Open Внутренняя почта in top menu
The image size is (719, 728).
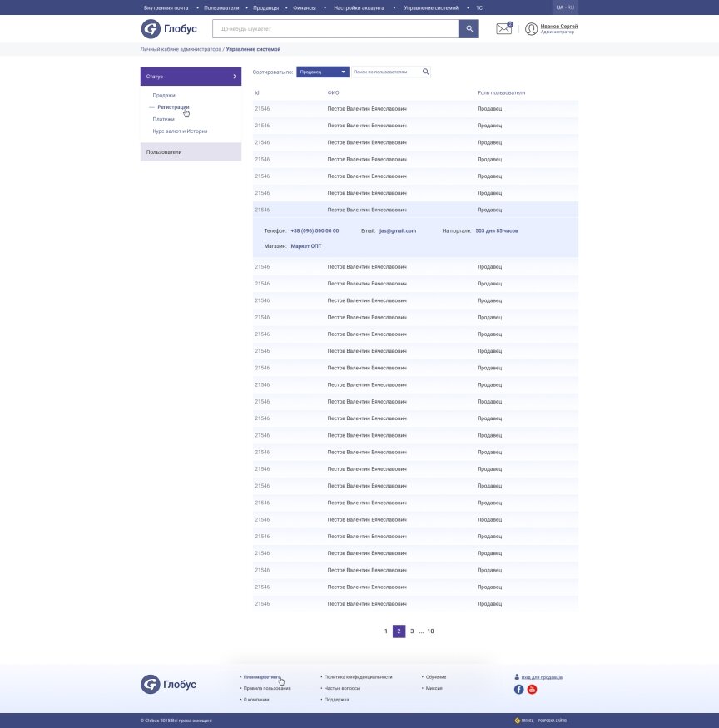tap(166, 7)
